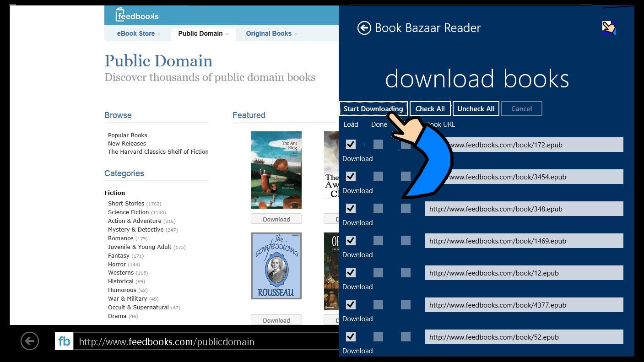Browse War & Military category

click(127, 299)
